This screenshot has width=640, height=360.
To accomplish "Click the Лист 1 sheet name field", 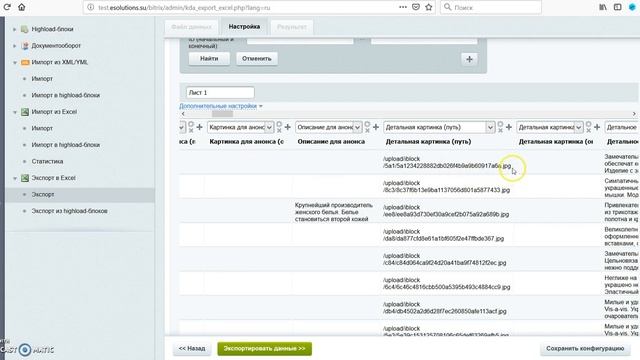I will 220,93.
